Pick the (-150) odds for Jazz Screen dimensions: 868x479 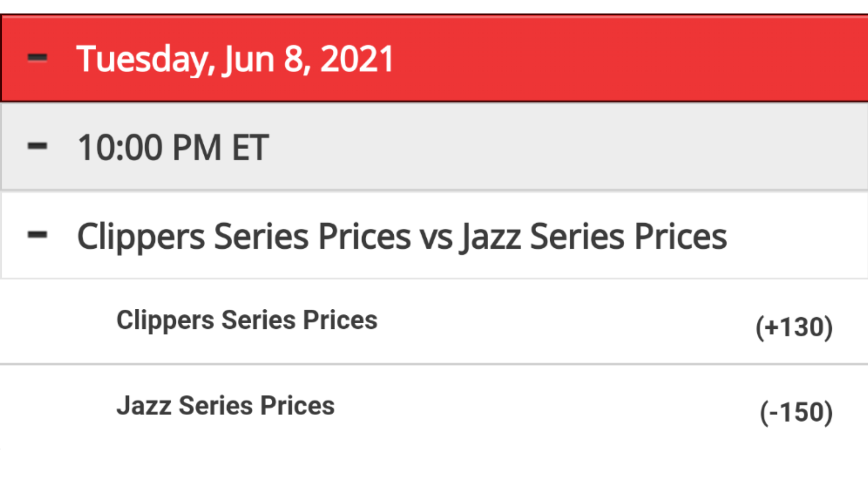(x=796, y=412)
